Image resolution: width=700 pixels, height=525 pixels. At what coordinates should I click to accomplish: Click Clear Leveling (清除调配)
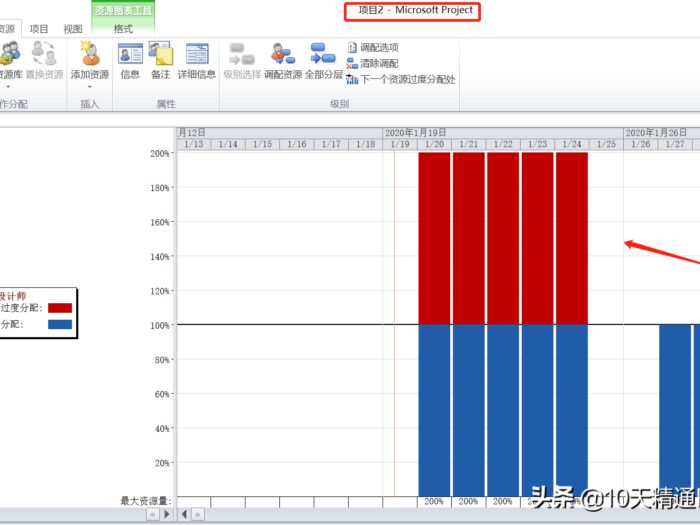pos(373,63)
